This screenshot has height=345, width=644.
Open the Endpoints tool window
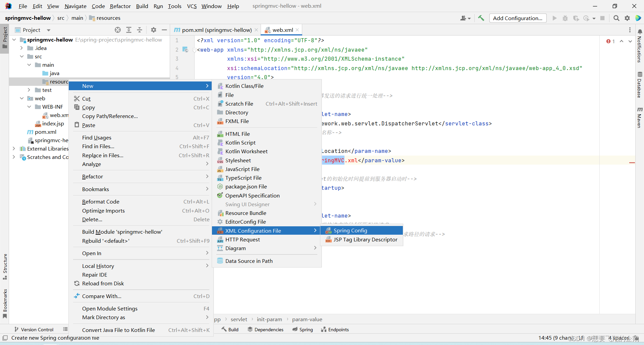tap(335, 330)
